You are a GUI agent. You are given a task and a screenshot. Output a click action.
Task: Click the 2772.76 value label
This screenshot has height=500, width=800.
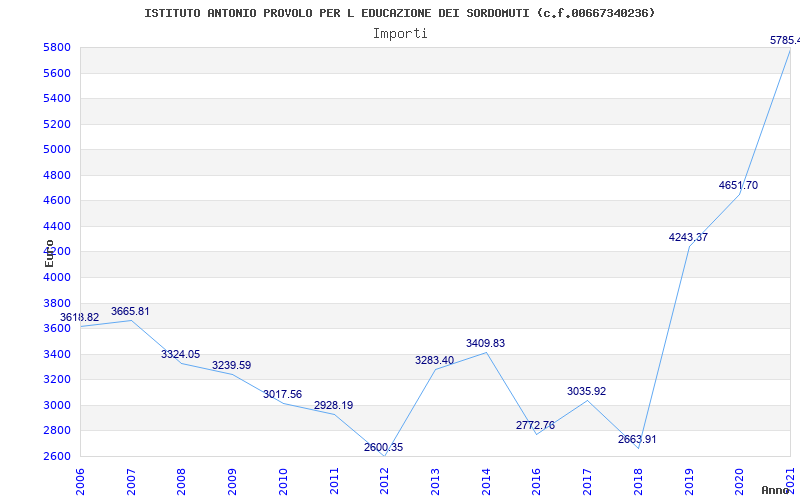[x=535, y=426]
